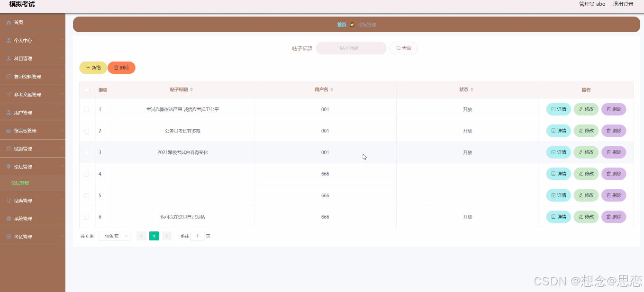Click the title cell 2021军校考试内容有变化

(182, 152)
